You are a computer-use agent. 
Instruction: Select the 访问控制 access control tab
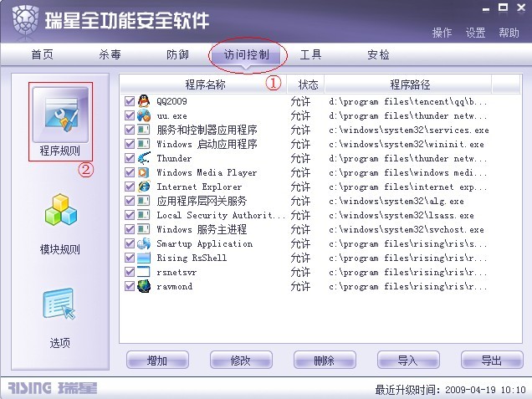point(247,54)
